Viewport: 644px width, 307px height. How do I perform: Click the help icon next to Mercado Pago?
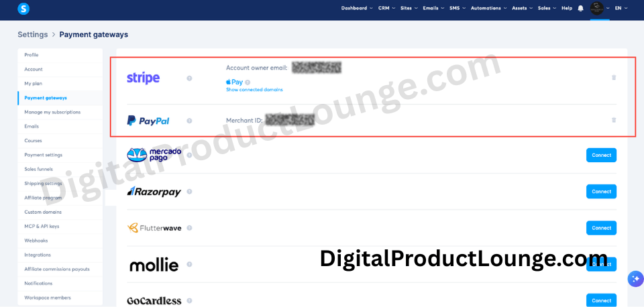click(x=189, y=155)
